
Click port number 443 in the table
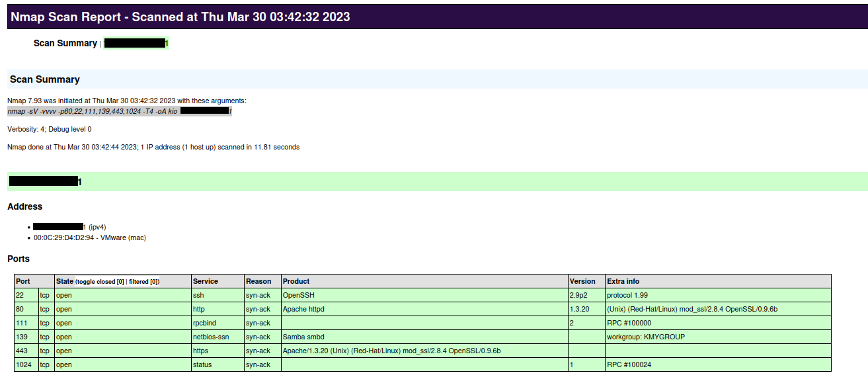pos(21,351)
